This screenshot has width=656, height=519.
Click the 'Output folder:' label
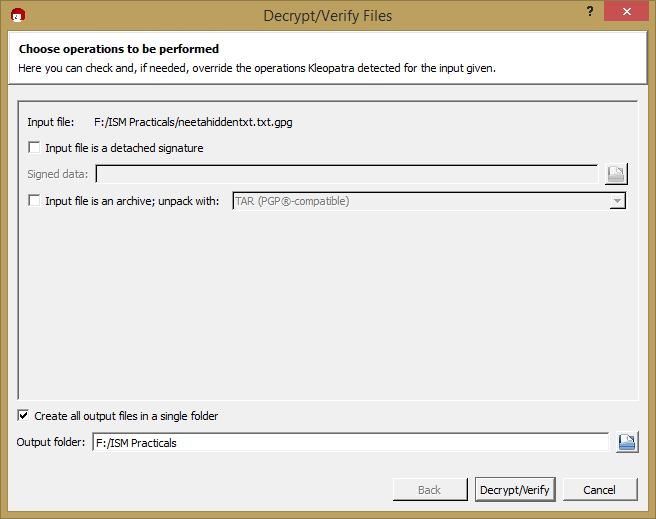52,443
